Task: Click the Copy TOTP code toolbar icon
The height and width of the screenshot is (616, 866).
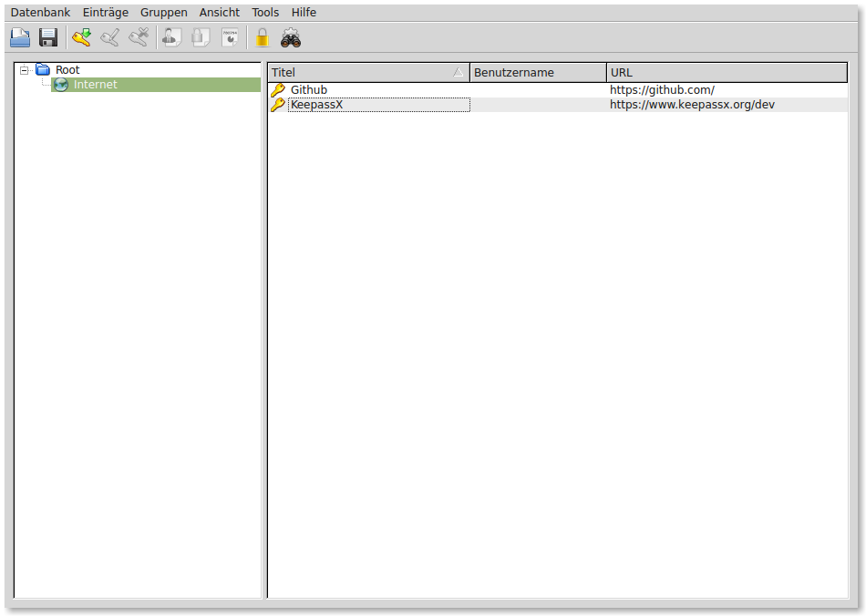Action: (229, 37)
